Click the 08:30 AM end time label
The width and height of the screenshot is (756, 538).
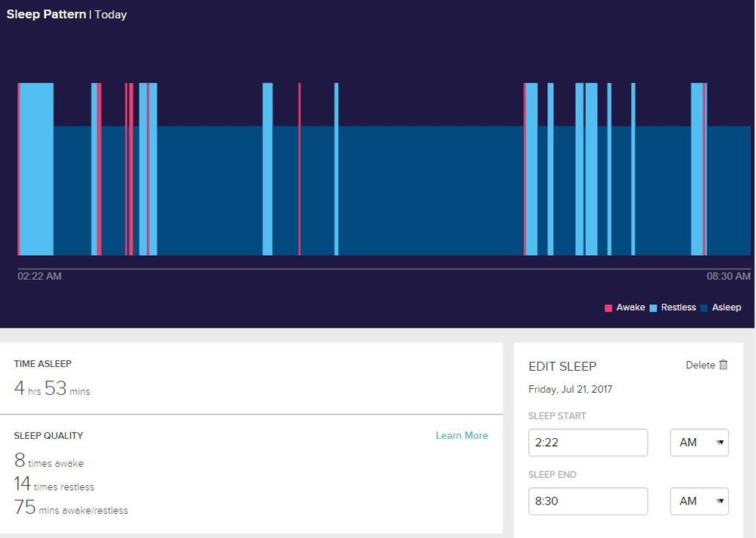point(728,276)
